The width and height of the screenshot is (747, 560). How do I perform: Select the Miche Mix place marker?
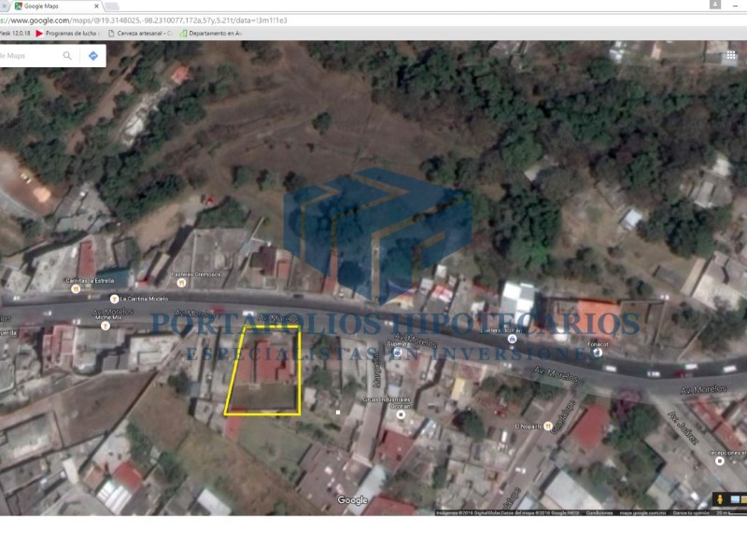click(x=105, y=326)
